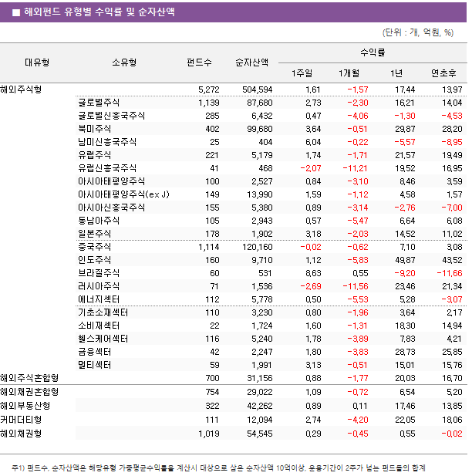The image size is (472, 476).
Task: Click 유럽신흥국주식 1-month return -11,21
Action: tap(356, 168)
